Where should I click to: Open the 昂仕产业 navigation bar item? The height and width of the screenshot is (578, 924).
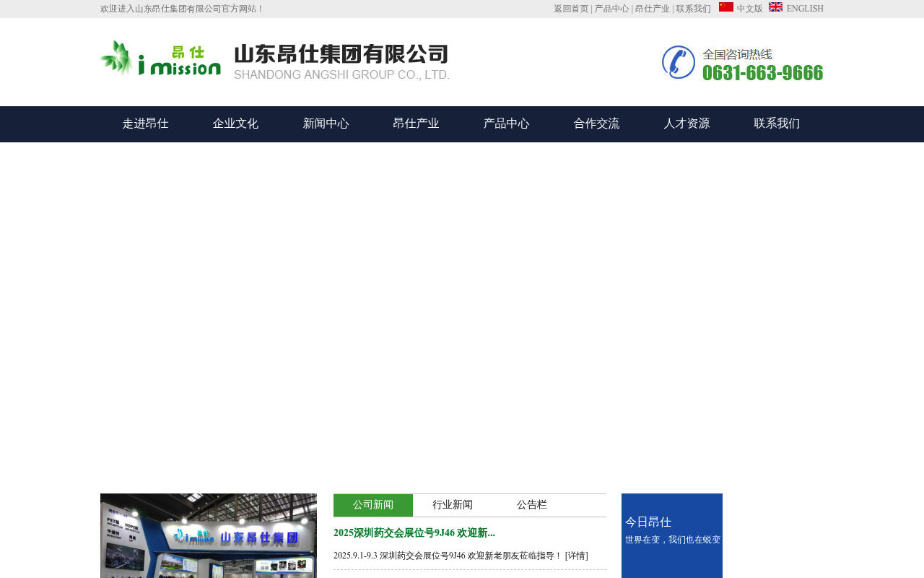pyautogui.click(x=416, y=124)
